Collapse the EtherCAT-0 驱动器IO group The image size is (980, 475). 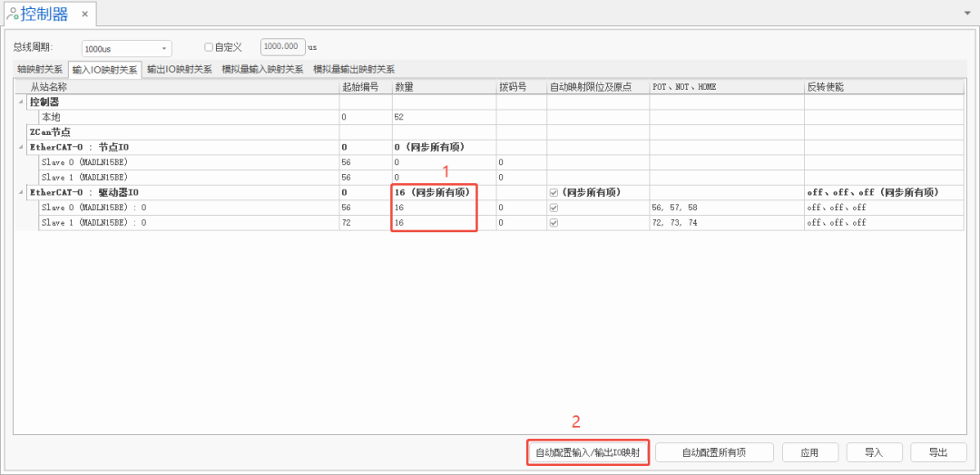(21, 192)
